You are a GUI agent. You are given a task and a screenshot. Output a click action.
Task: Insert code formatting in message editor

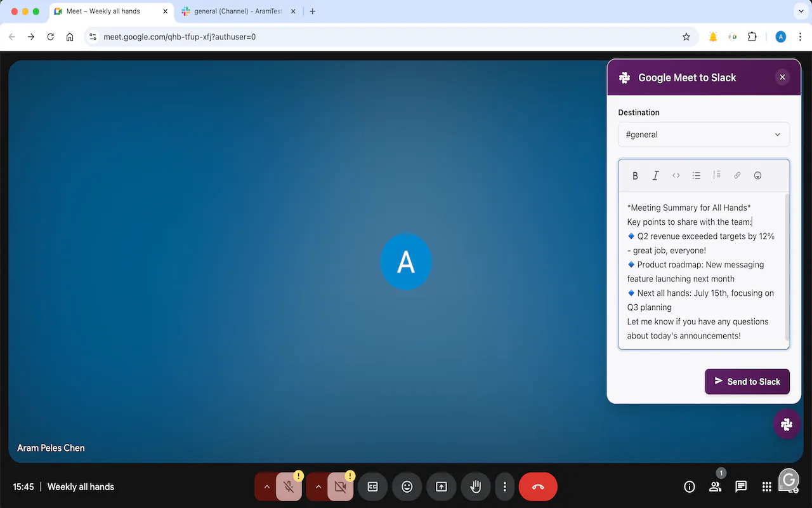point(676,176)
